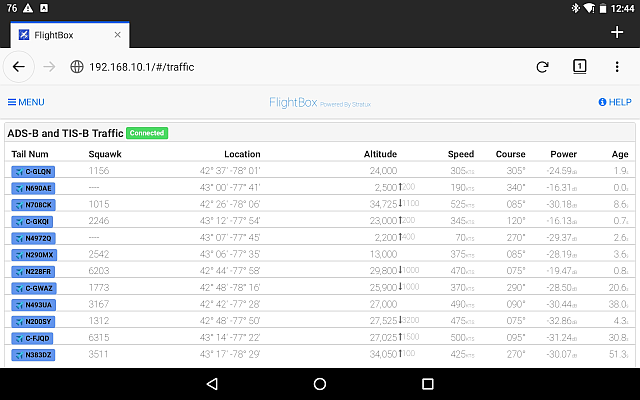
Task: Click aircraft tag N4972Q
Action: [33, 238]
